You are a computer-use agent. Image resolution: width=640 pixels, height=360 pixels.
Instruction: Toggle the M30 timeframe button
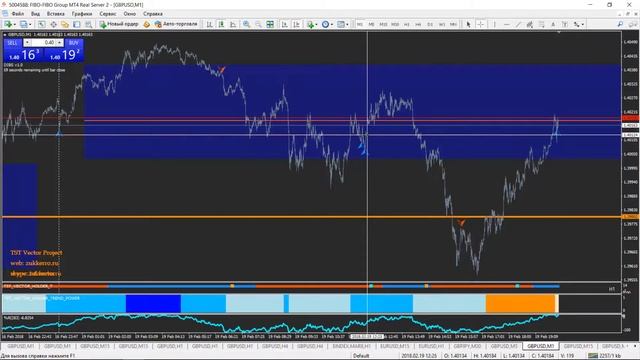click(395, 24)
